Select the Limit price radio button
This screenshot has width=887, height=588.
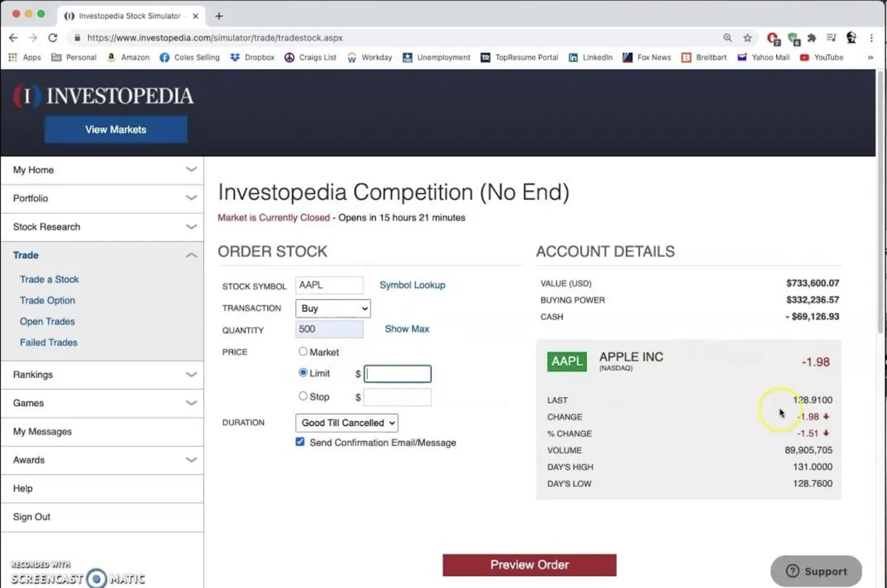click(x=303, y=372)
